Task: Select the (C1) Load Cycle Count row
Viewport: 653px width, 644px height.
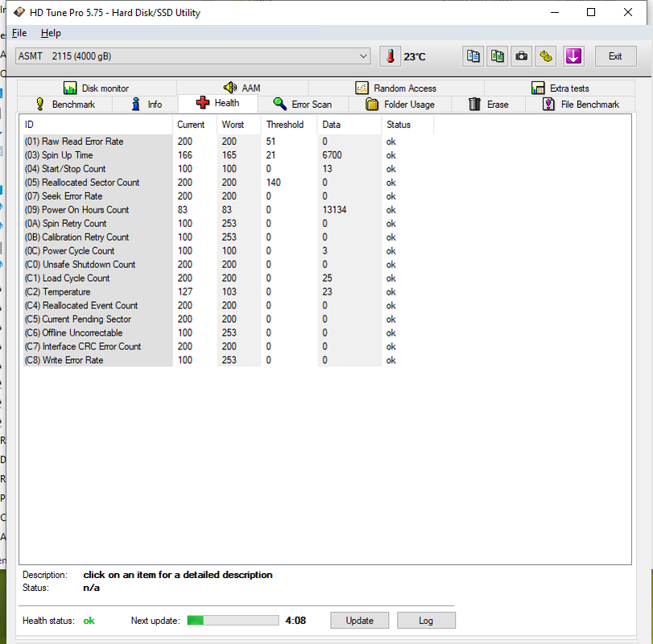Action: (x=228, y=278)
